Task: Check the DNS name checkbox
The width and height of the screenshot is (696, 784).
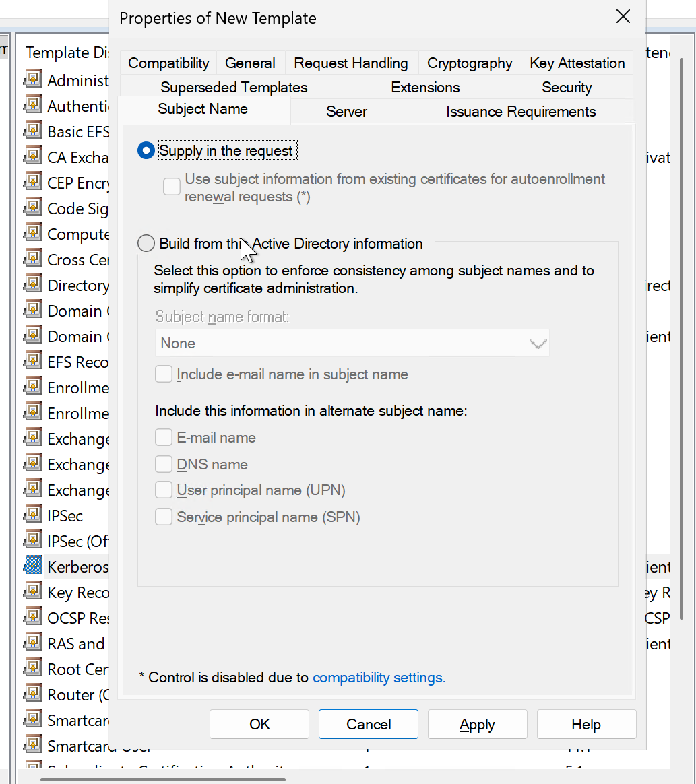Action: point(164,464)
